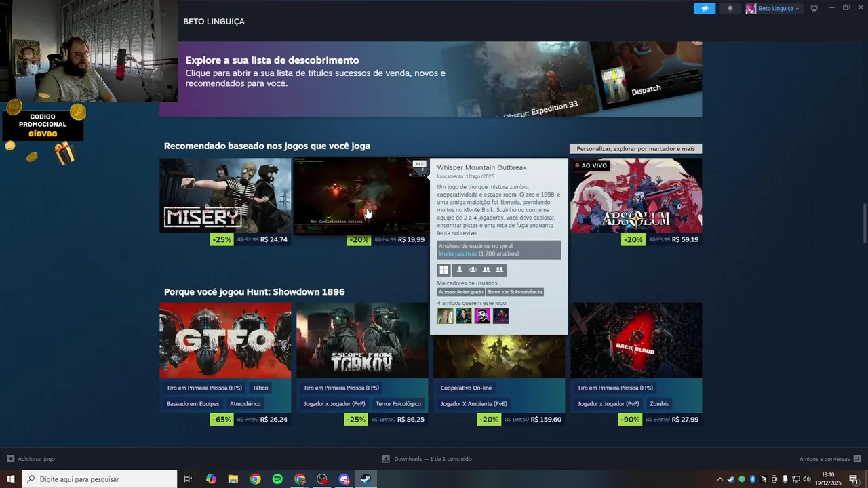Viewport: 868px width, 488px height.
Task: Open the File Explorer taskbar icon
Action: (233, 479)
